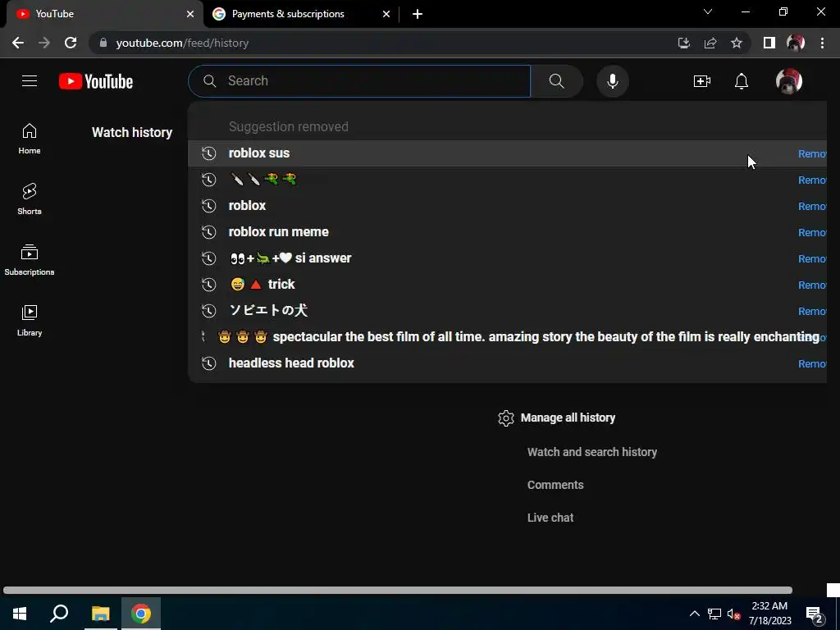Viewport: 840px width, 630px height.
Task: Switch to the Payments & subscriptions tab
Action: point(302,14)
